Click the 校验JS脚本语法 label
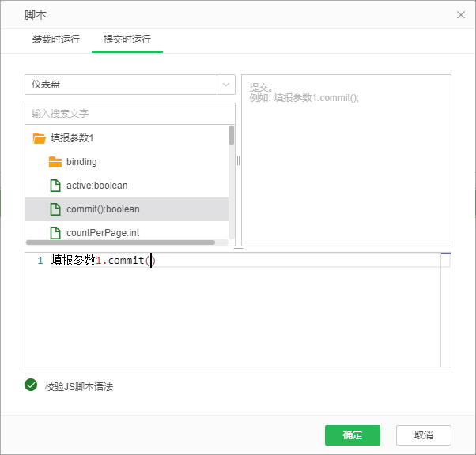The height and width of the screenshot is (455, 476). pos(79,387)
